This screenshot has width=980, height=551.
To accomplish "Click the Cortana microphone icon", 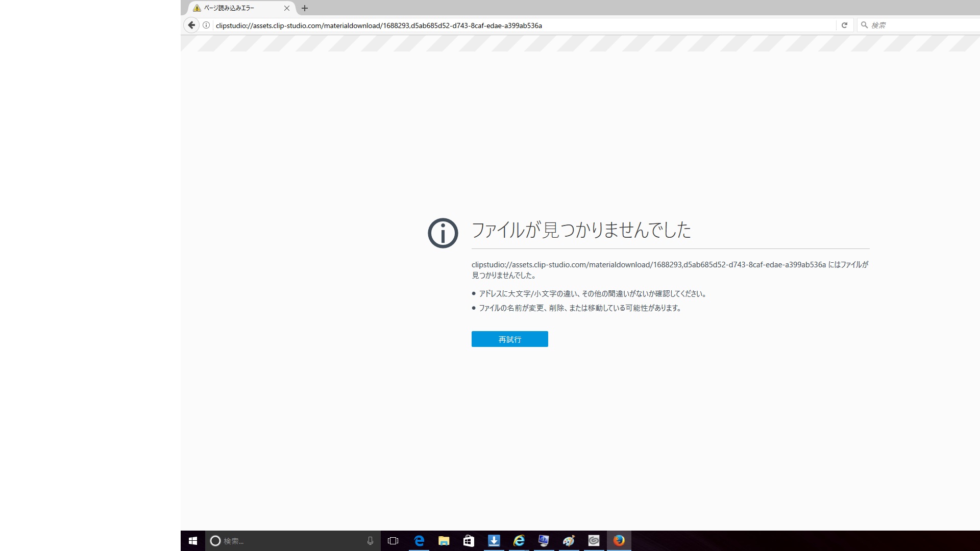I will [x=370, y=541].
